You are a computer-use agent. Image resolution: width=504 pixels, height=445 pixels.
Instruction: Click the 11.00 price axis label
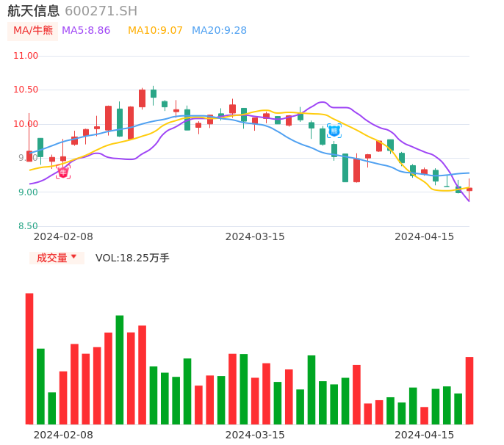[26, 56]
